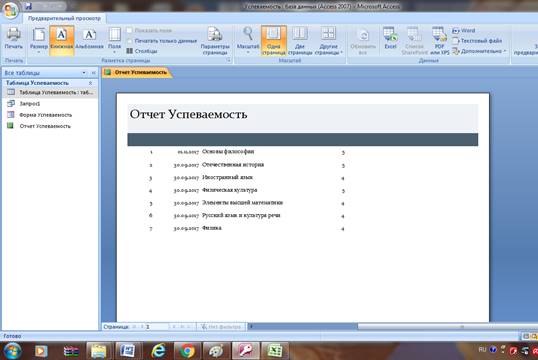Open the Размер page size dropdown
This screenshot has width=538, height=360.
tap(39, 40)
